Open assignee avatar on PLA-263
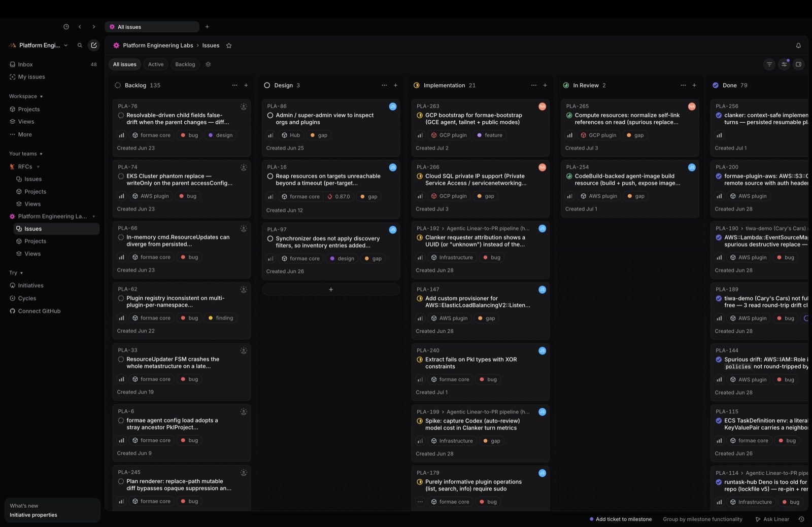This screenshot has width=812, height=527. click(x=542, y=107)
